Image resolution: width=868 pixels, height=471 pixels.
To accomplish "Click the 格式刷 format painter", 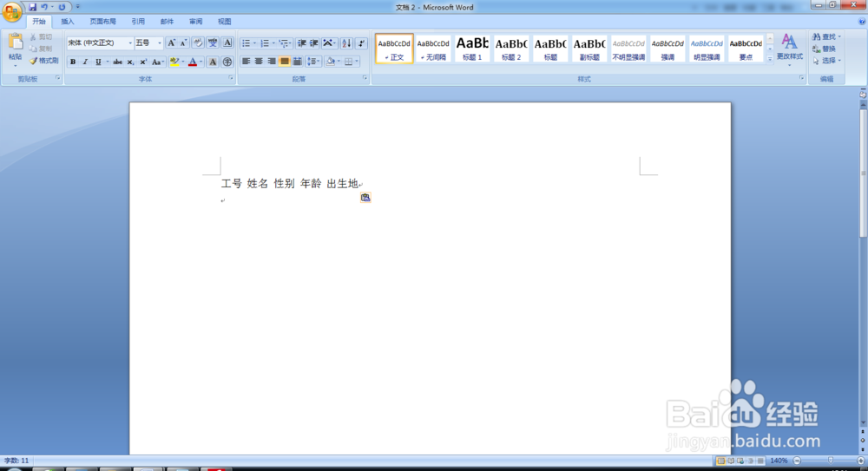I will tap(43, 61).
